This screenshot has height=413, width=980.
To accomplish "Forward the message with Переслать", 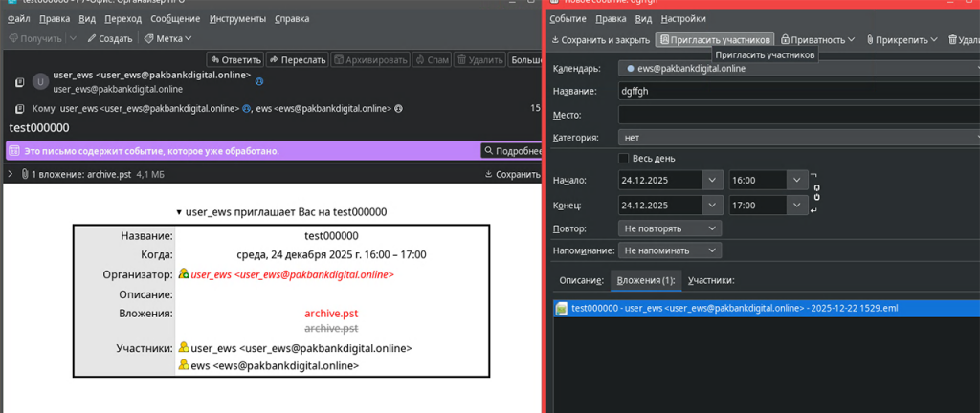I will point(297,59).
